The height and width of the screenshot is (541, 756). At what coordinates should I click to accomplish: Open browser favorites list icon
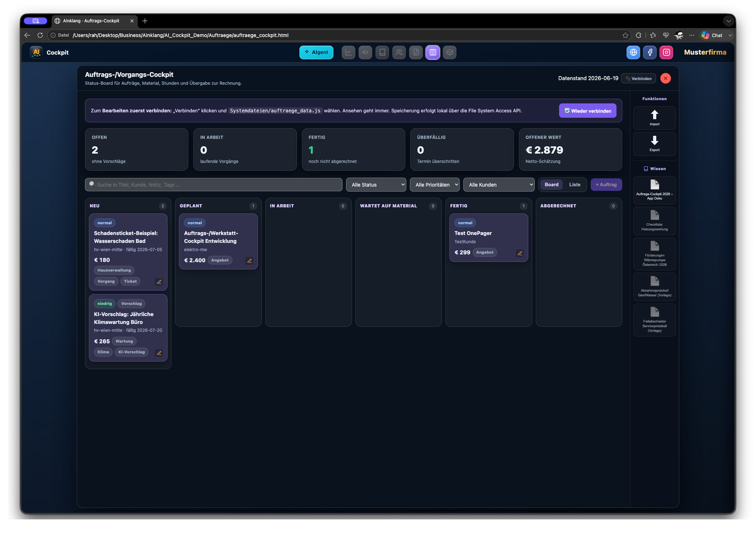tap(653, 35)
